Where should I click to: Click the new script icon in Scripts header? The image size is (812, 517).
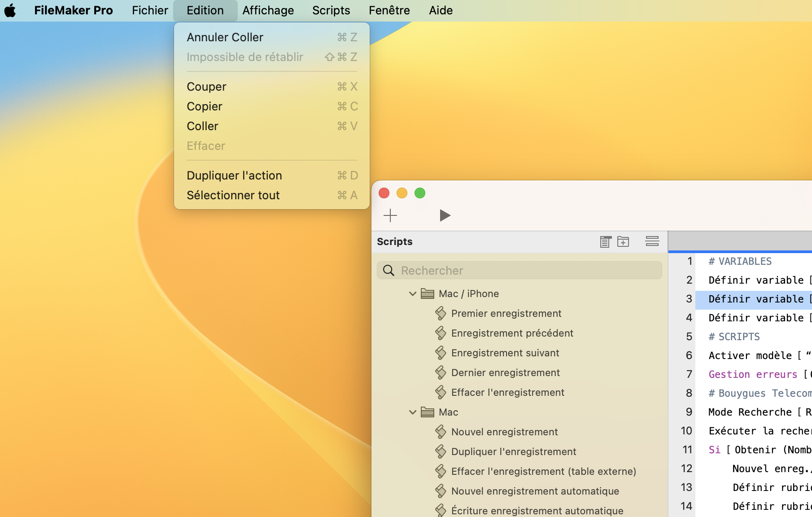pyautogui.click(x=606, y=241)
